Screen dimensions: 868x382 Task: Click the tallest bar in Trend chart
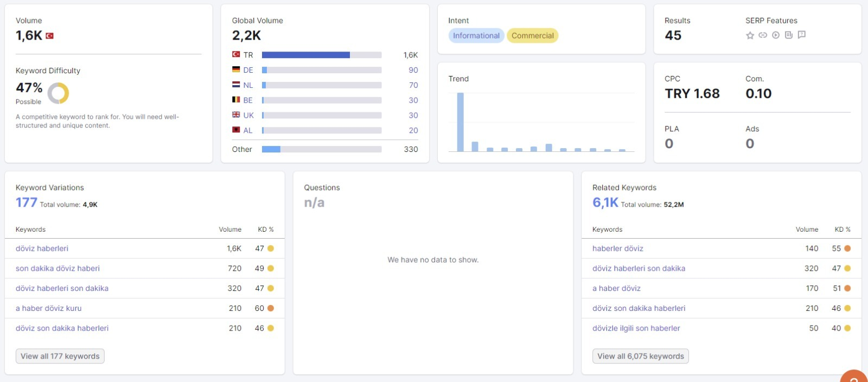461,122
